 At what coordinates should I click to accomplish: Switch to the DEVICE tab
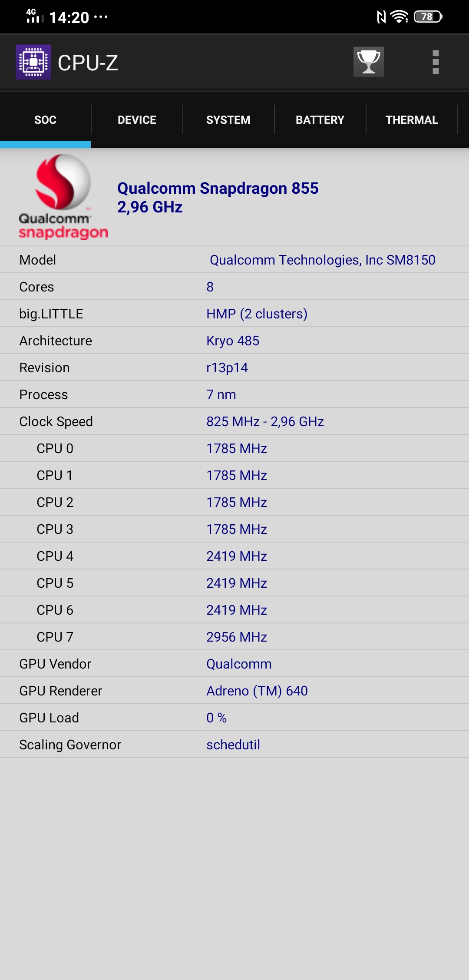137,120
